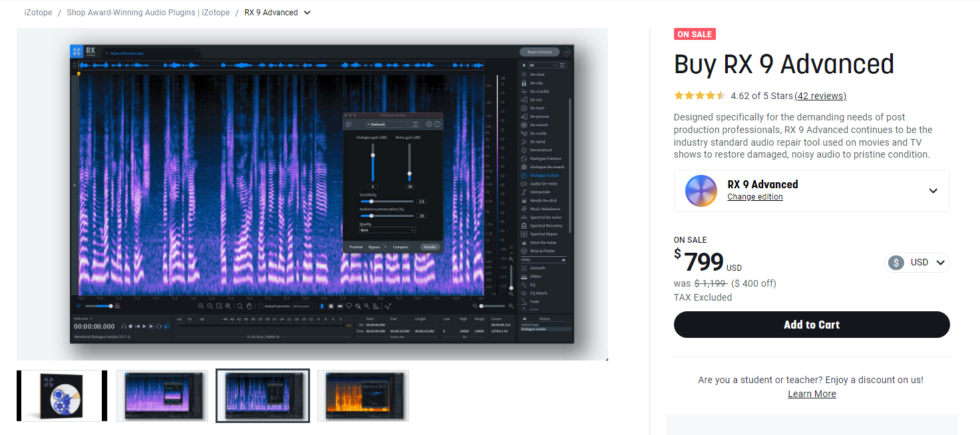The height and width of the screenshot is (435, 980).
Task: Show the product box thumbnail image
Action: click(62, 396)
